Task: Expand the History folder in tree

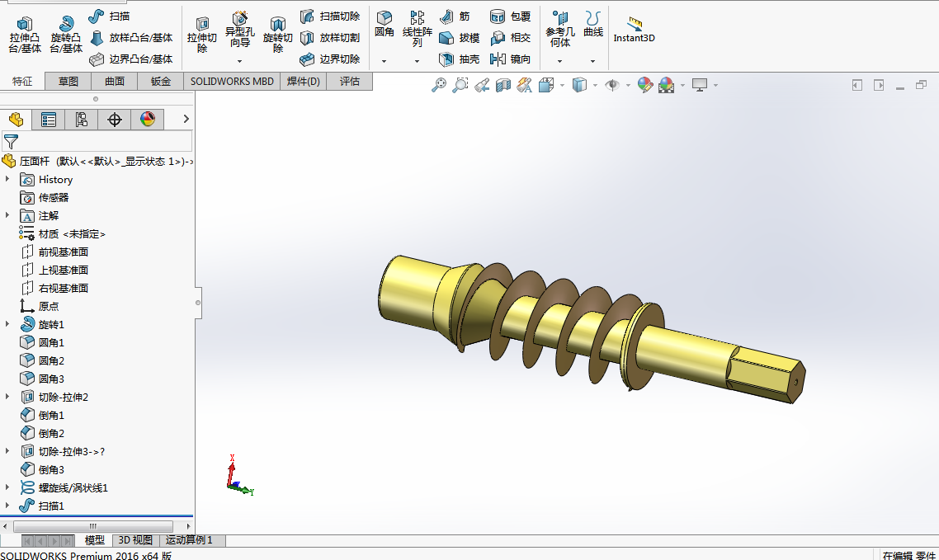Action: (x=7, y=179)
